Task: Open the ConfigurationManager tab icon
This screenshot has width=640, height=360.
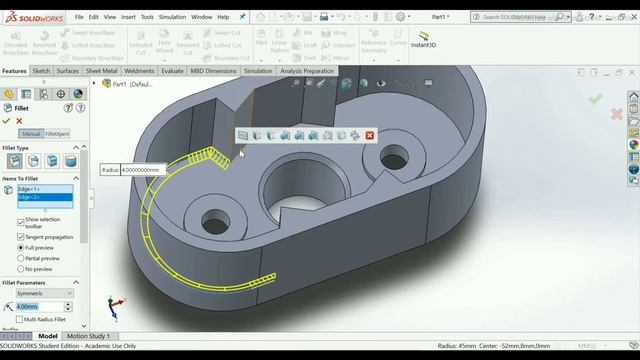Action: click(43, 94)
